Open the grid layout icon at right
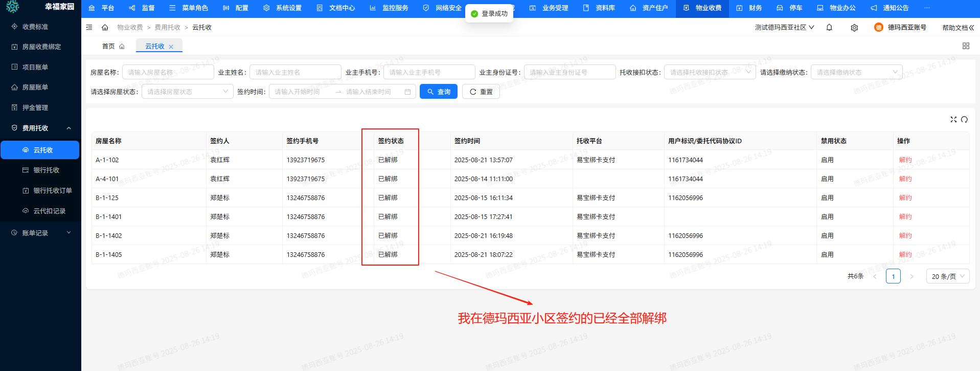 (x=966, y=46)
